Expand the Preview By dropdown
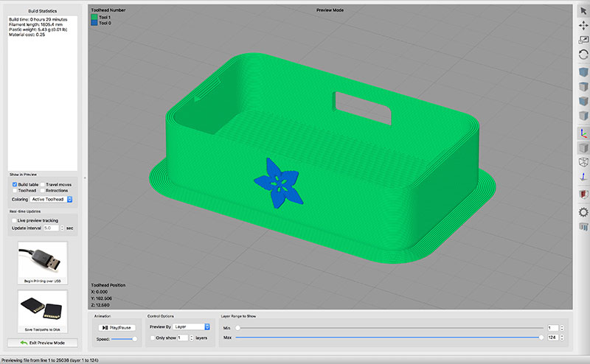Screen dimensions: 590x364 coord(190,326)
